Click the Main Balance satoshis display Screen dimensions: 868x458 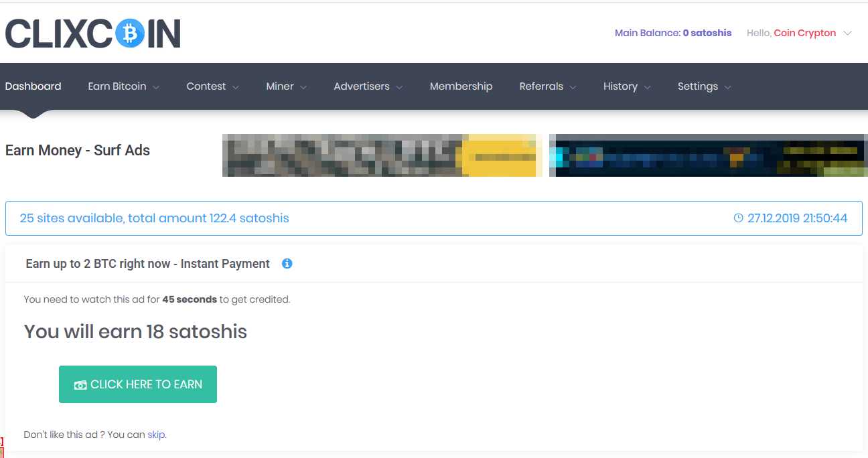[x=672, y=33]
